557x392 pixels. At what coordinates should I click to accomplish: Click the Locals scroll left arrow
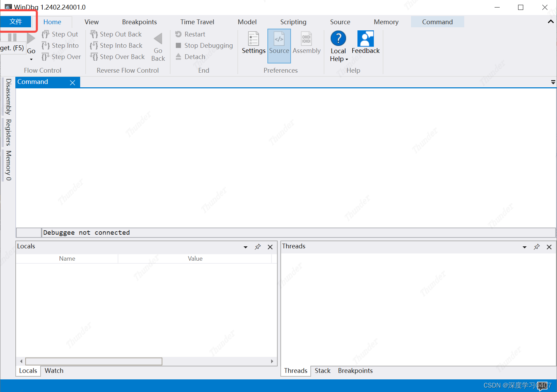21,361
